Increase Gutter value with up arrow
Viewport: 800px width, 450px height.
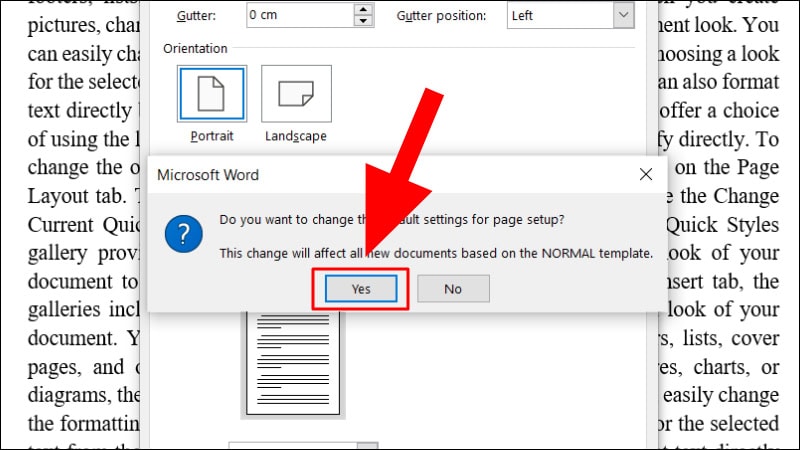pyautogui.click(x=363, y=9)
